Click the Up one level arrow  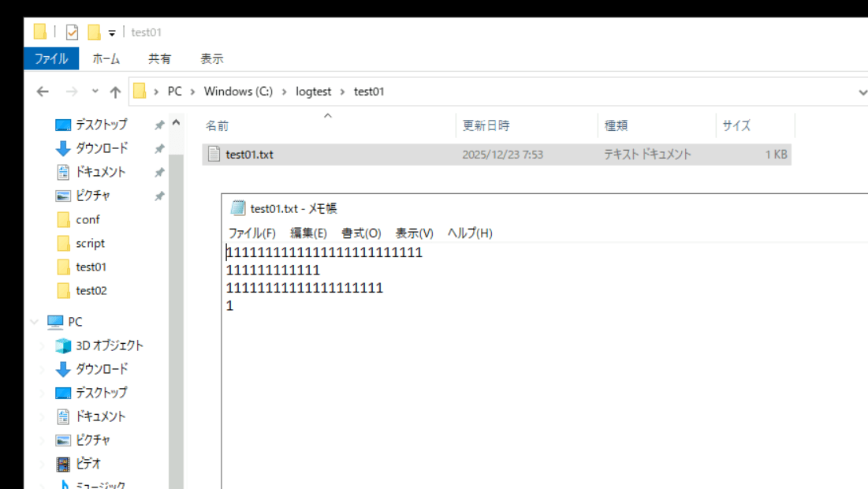click(x=115, y=91)
